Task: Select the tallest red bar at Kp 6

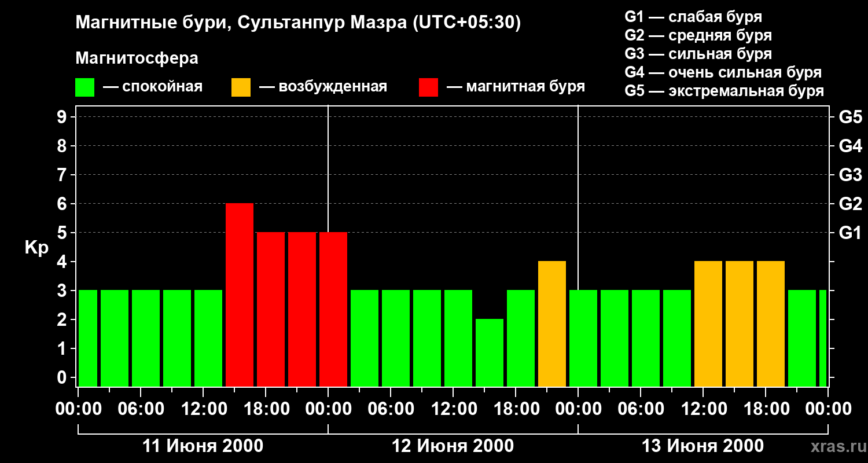Action: click(x=240, y=295)
